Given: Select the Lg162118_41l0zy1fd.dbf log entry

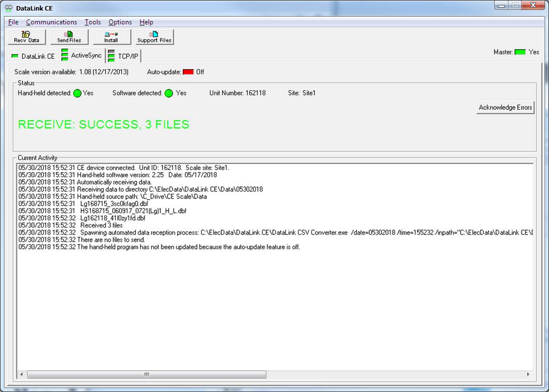Looking at the screenshot, I should pos(82,218).
